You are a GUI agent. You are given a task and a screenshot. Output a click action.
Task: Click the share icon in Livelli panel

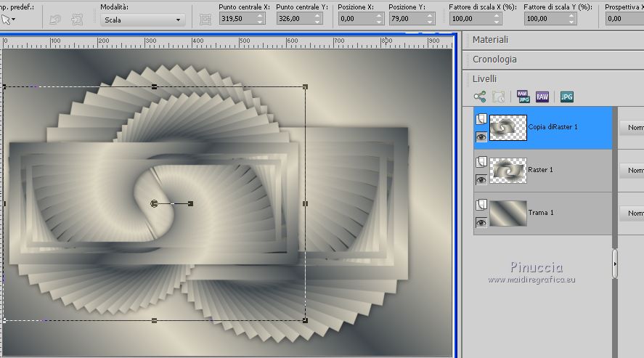click(479, 97)
